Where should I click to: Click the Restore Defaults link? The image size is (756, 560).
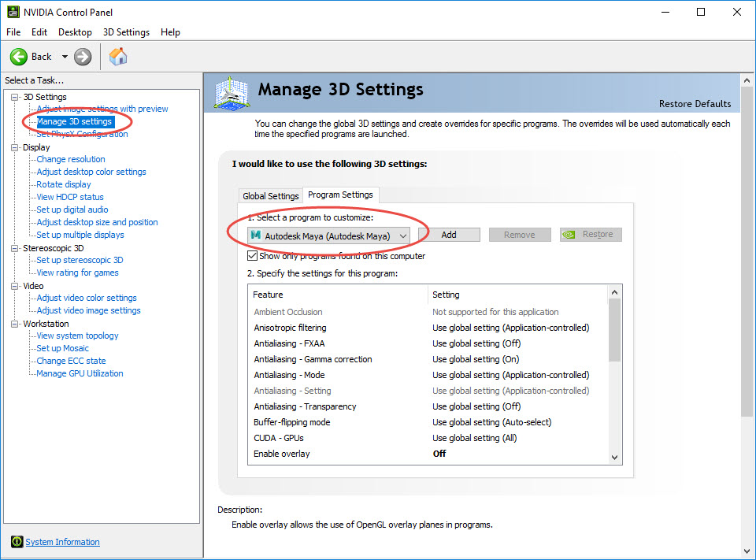pyautogui.click(x=695, y=104)
